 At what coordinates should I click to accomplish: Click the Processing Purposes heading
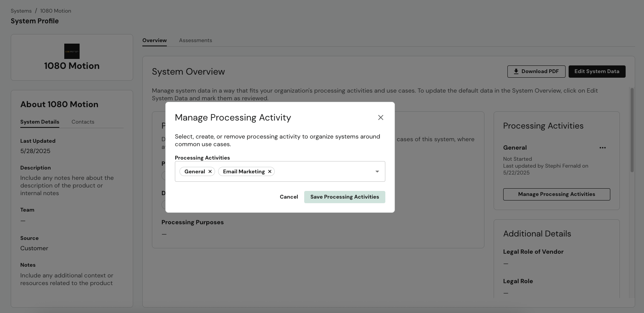(x=192, y=222)
